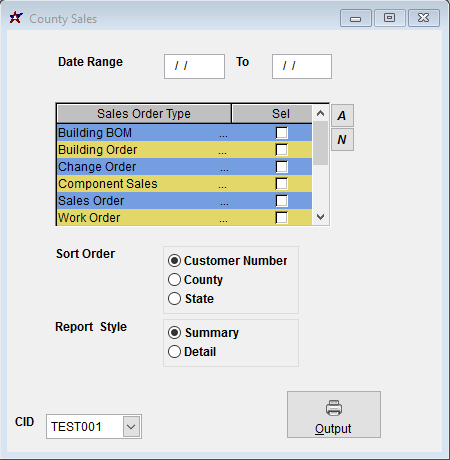
Task: Click the To end date field
Action: pos(302,66)
